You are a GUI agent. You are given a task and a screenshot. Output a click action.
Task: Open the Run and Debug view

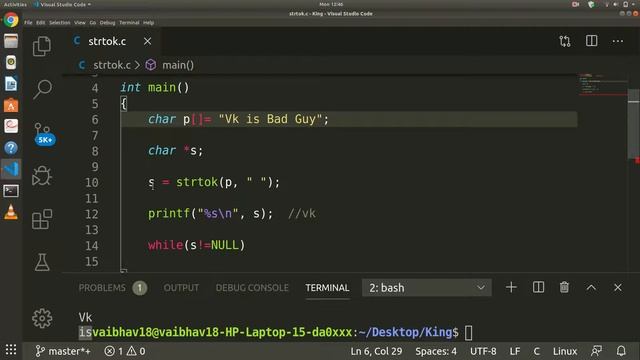pos(42,176)
